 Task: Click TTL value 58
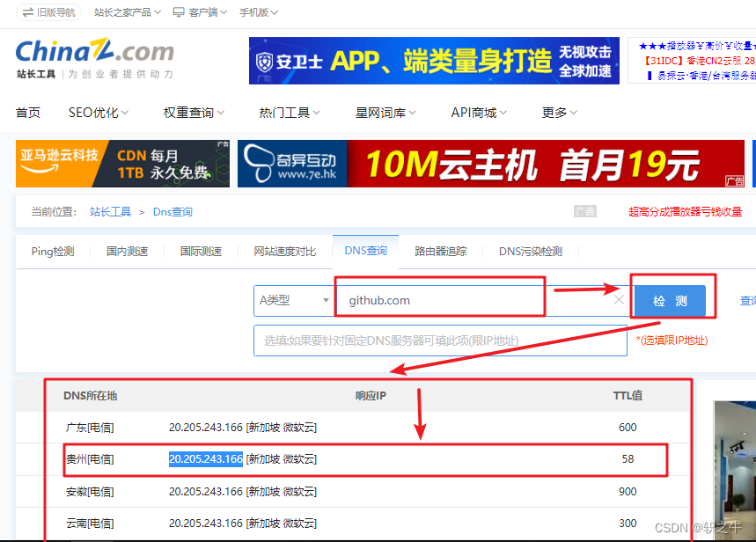[628, 459]
